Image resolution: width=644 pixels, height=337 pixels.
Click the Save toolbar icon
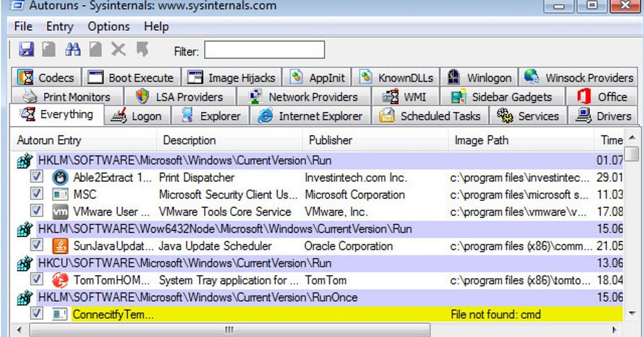click(x=26, y=50)
